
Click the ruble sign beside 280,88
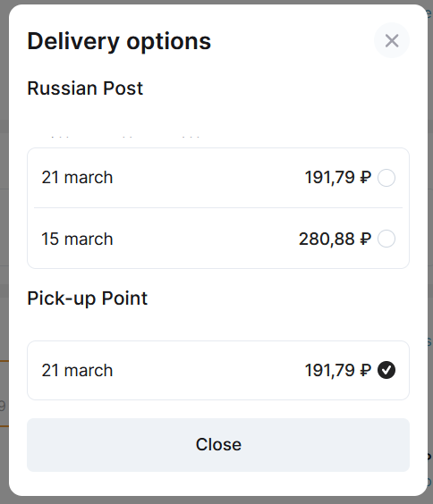(x=365, y=239)
